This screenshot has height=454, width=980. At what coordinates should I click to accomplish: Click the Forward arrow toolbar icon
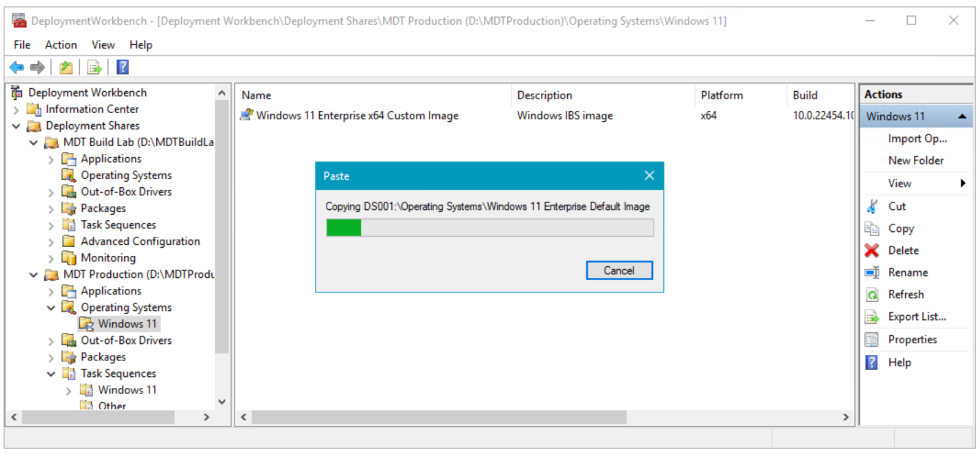point(37,67)
